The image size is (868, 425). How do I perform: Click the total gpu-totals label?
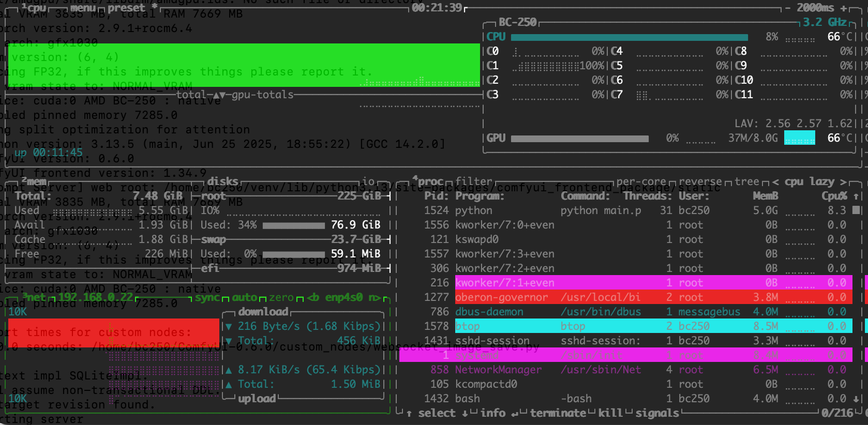pyautogui.click(x=235, y=95)
